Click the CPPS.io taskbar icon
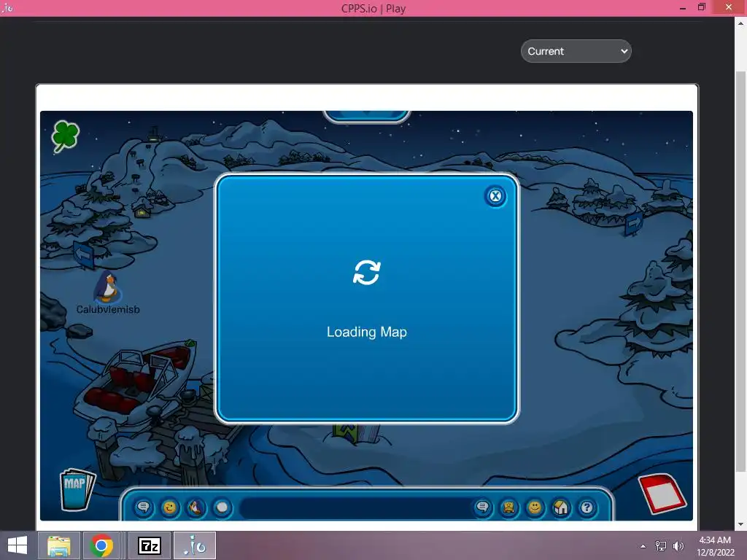747x560 pixels. [x=194, y=545]
